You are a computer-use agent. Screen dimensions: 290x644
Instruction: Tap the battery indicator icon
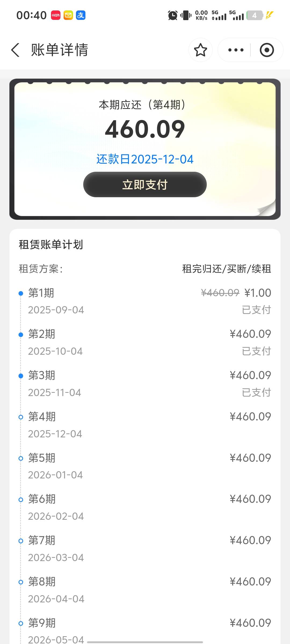pyautogui.click(x=254, y=15)
